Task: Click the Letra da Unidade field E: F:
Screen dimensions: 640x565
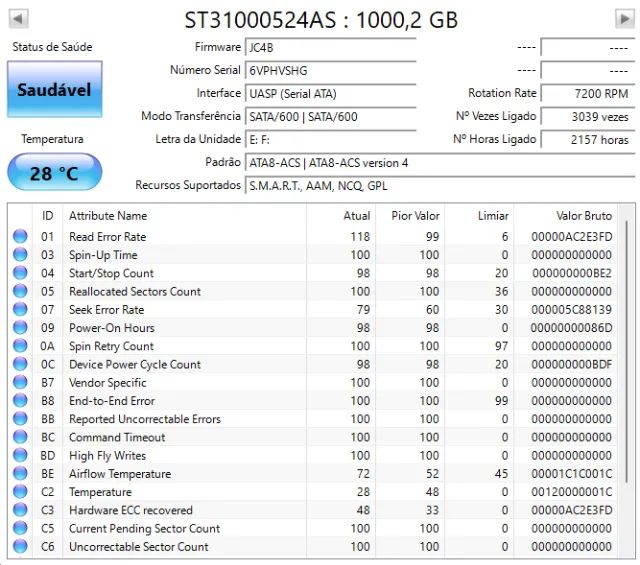Action: [x=330, y=140]
